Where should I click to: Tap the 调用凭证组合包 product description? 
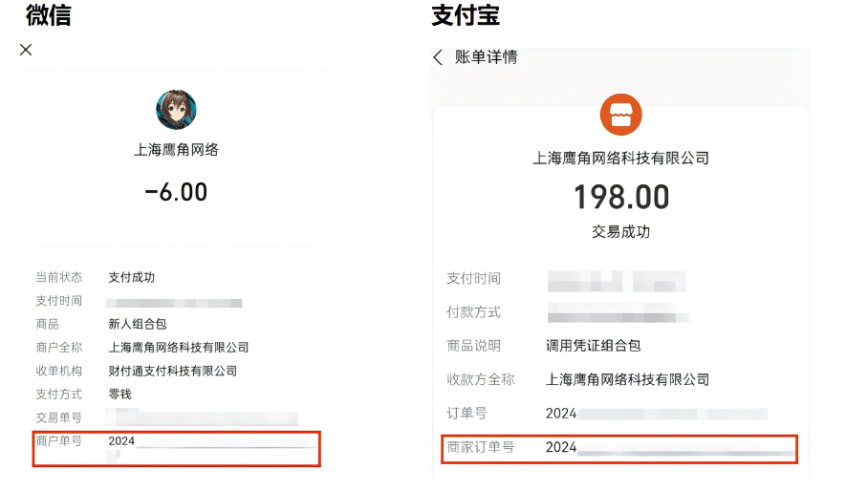coord(593,346)
